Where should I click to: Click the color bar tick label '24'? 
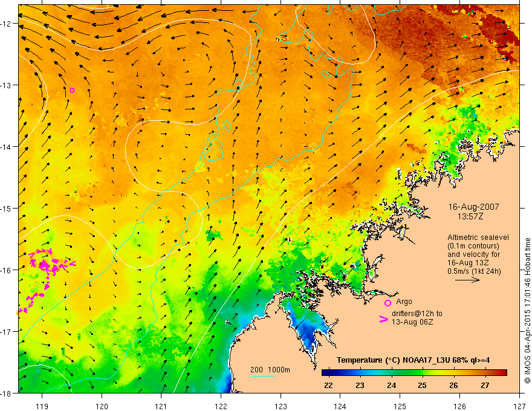[x=391, y=385]
